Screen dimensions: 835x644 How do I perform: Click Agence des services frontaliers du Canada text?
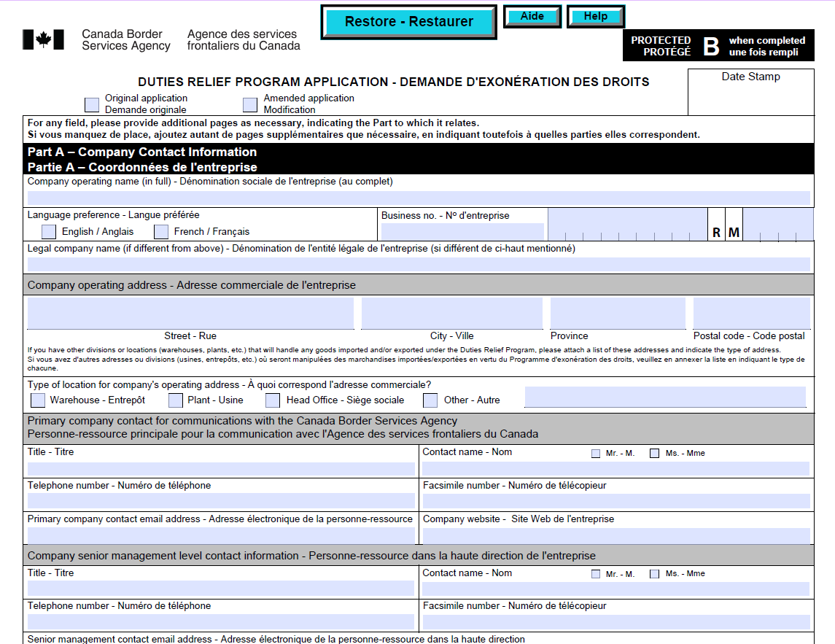coord(244,40)
